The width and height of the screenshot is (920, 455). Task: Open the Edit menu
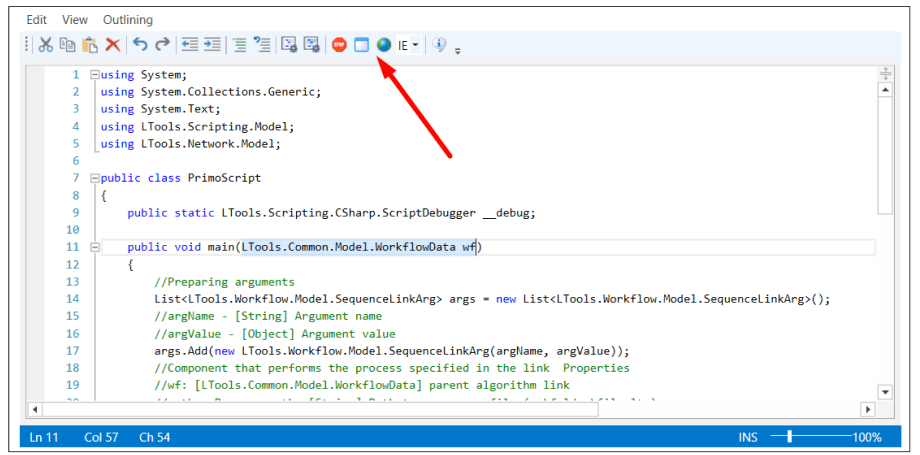click(x=37, y=19)
